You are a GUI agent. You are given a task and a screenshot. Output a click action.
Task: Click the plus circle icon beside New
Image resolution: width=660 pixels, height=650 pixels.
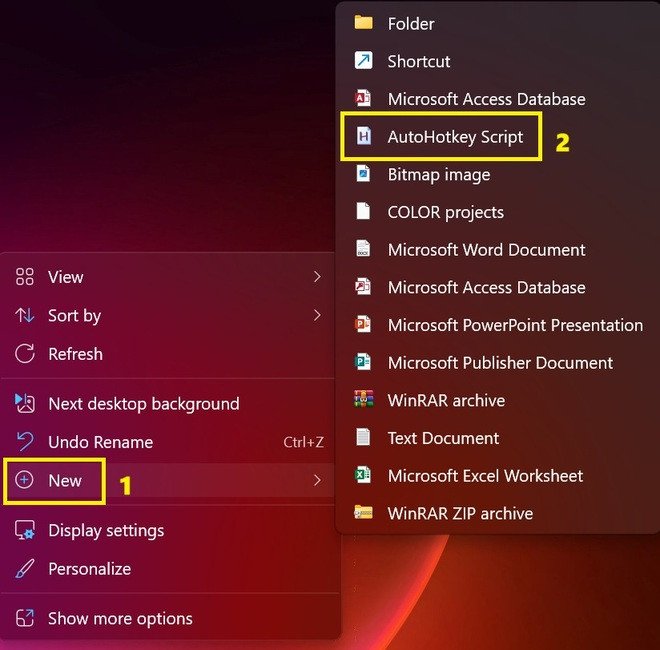(x=24, y=480)
